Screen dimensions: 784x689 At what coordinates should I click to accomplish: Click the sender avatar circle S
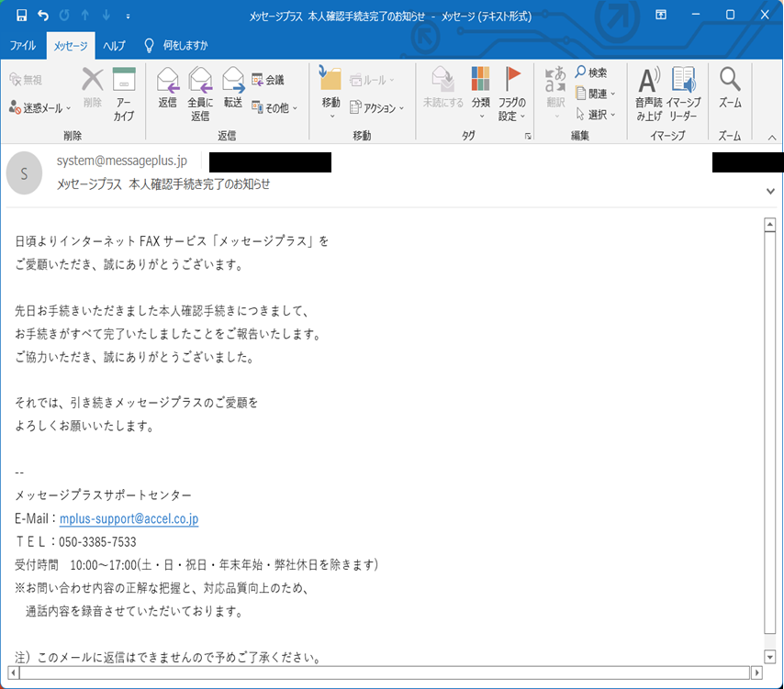[x=24, y=172]
